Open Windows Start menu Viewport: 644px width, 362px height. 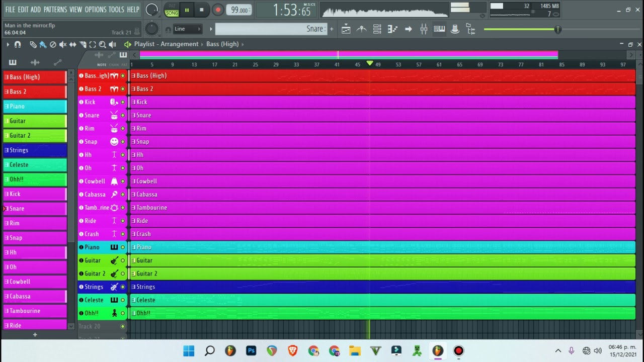point(189,351)
